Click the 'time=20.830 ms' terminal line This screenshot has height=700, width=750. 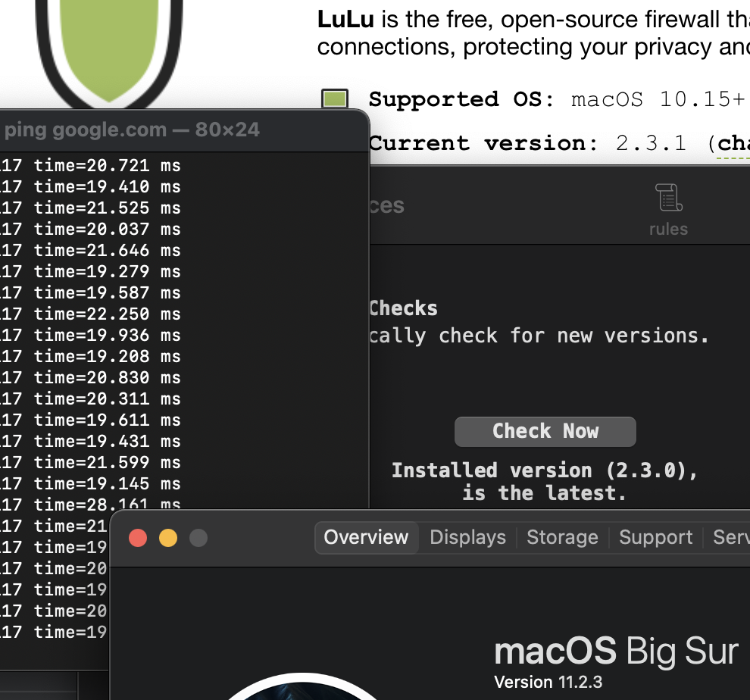point(107,377)
